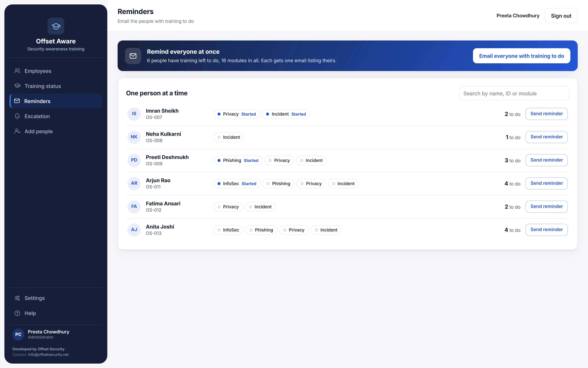Image resolution: width=588 pixels, height=368 pixels.
Task: Click Neha Kulkarni's NK avatar
Action: 134,137
